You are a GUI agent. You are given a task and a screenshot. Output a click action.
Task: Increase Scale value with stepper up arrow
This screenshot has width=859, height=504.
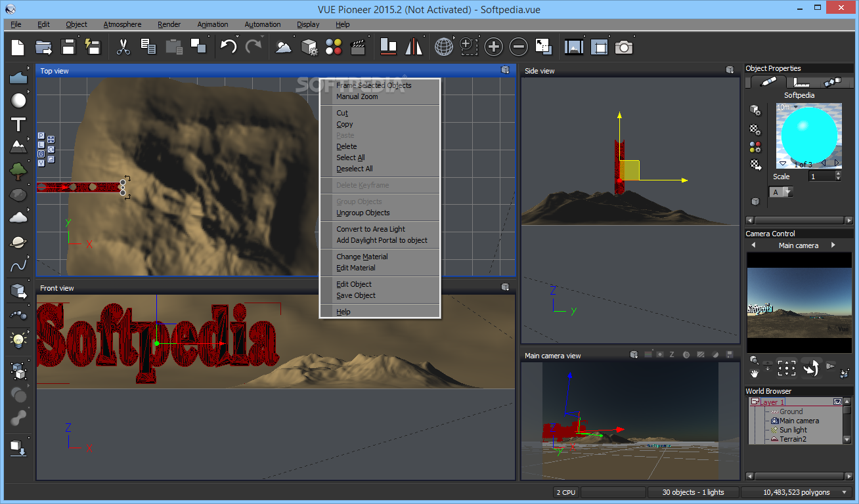(837, 174)
